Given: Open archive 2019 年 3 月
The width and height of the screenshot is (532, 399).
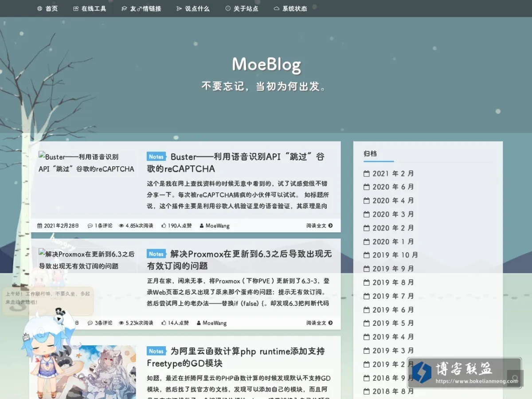Looking at the screenshot, I should click(x=389, y=351).
